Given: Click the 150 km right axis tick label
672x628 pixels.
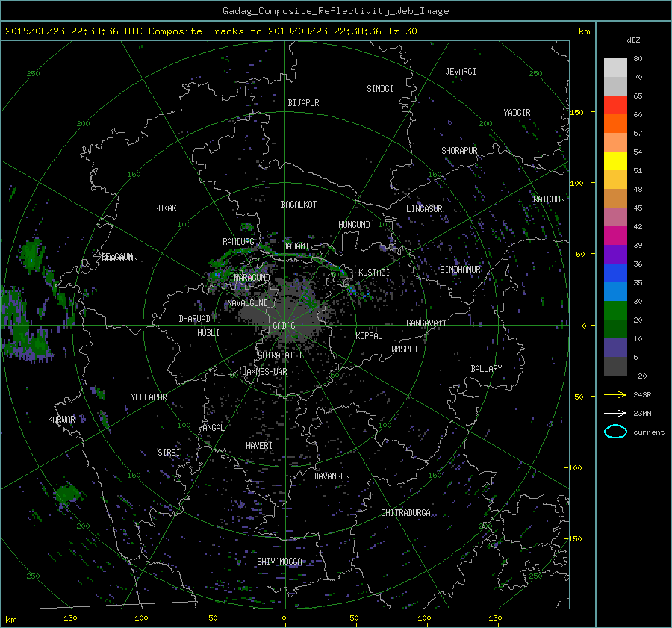Looking at the screenshot, I should coord(577,112).
